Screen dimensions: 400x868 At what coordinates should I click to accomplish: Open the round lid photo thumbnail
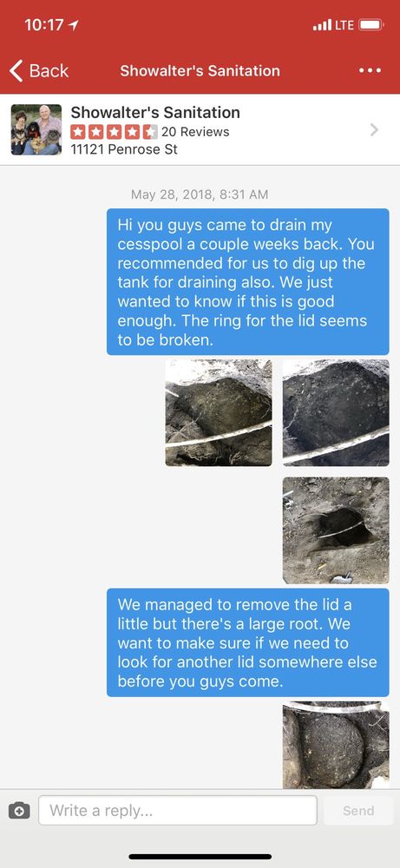[x=336, y=745]
